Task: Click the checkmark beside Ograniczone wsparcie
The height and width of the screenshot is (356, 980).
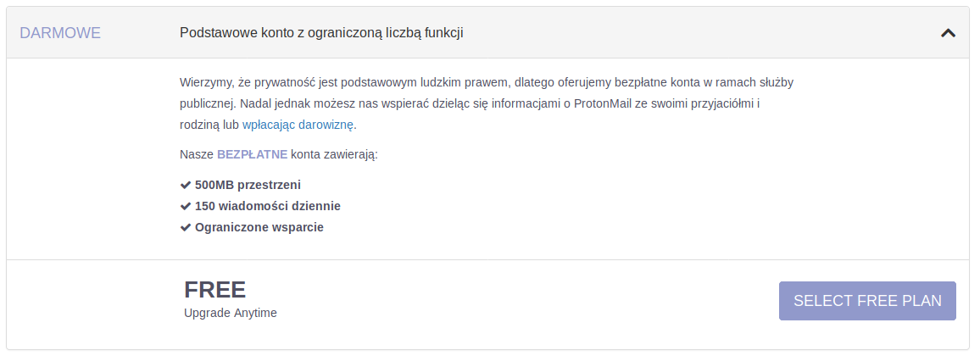Action: 186,227
